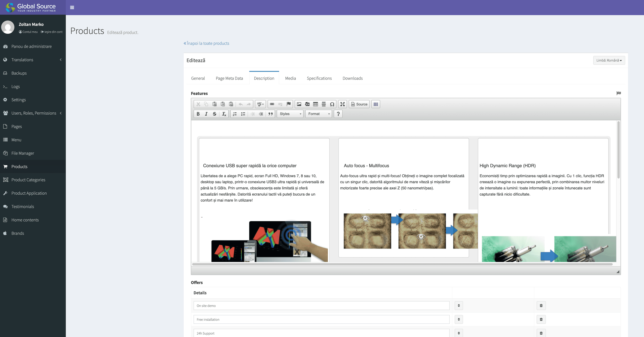Open the Limbă: Română language dropdown
The height and width of the screenshot is (337, 644).
click(609, 60)
